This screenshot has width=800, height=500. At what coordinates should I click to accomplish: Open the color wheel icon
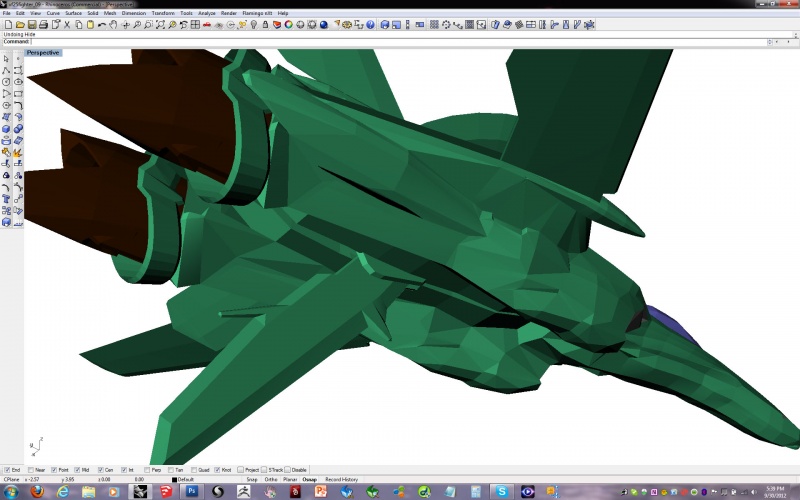[x=289, y=24]
